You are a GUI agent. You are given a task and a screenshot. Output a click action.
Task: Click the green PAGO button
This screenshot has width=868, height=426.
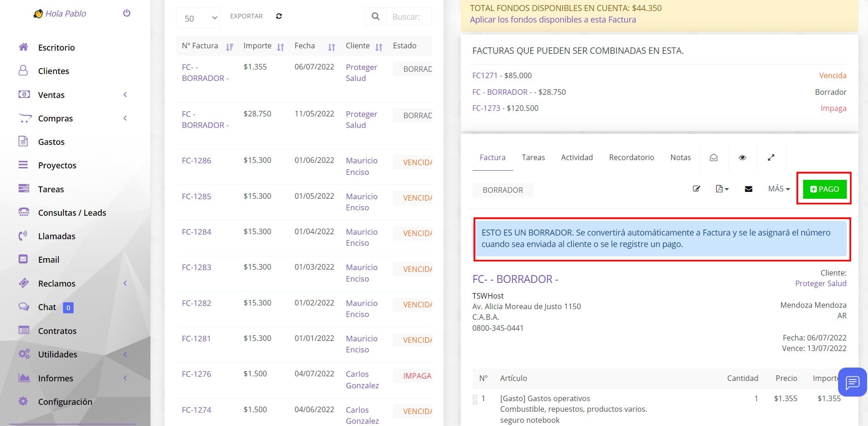coord(824,189)
